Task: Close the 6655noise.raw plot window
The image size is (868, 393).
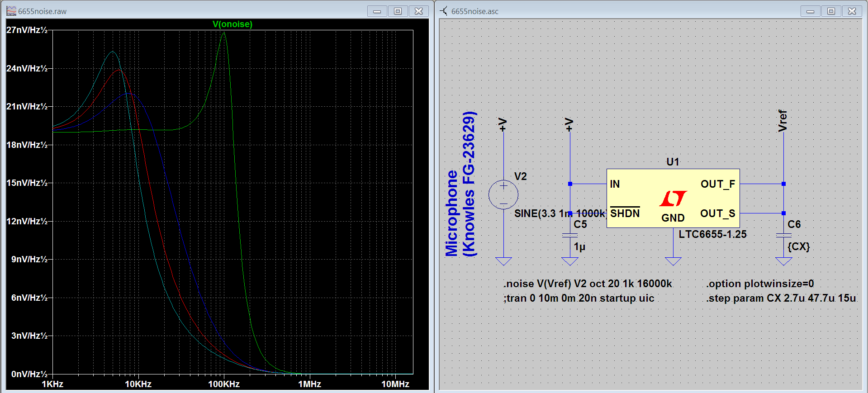Action: pyautogui.click(x=419, y=11)
